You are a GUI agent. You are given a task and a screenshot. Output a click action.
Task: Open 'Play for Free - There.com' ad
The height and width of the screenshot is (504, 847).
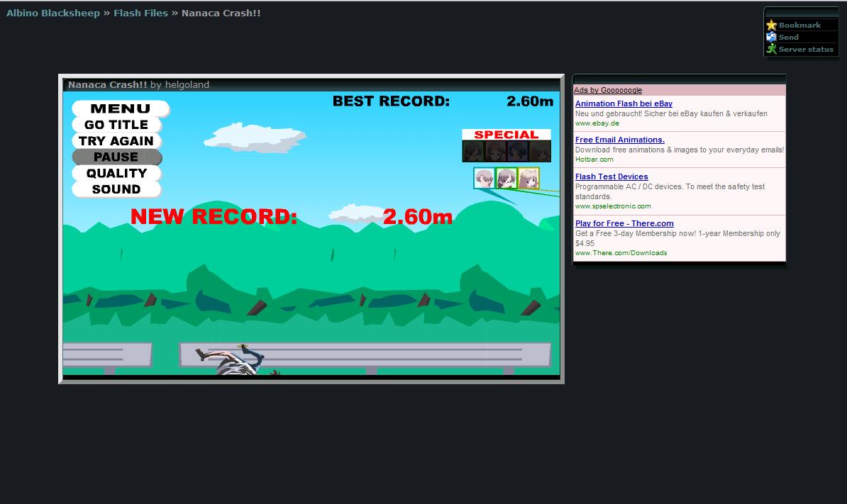tap(624, 223)
